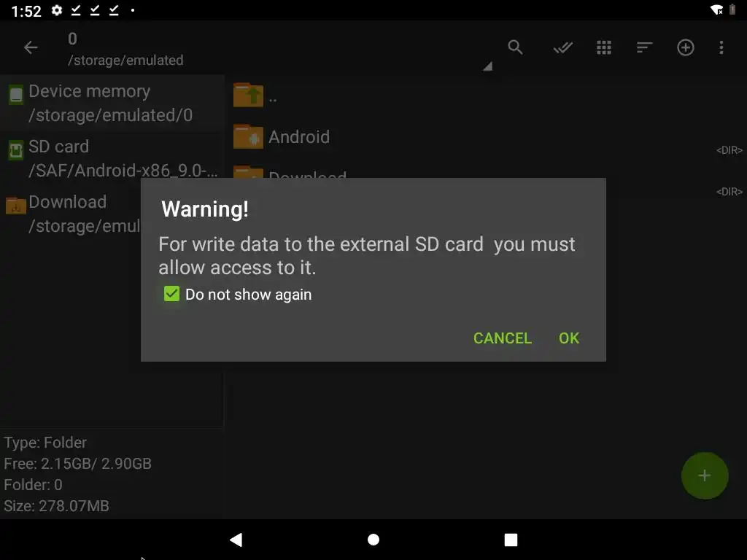Click the /storage/emulated path title
This screenshot has height=560, width=747.
click(x=125, y=60)
